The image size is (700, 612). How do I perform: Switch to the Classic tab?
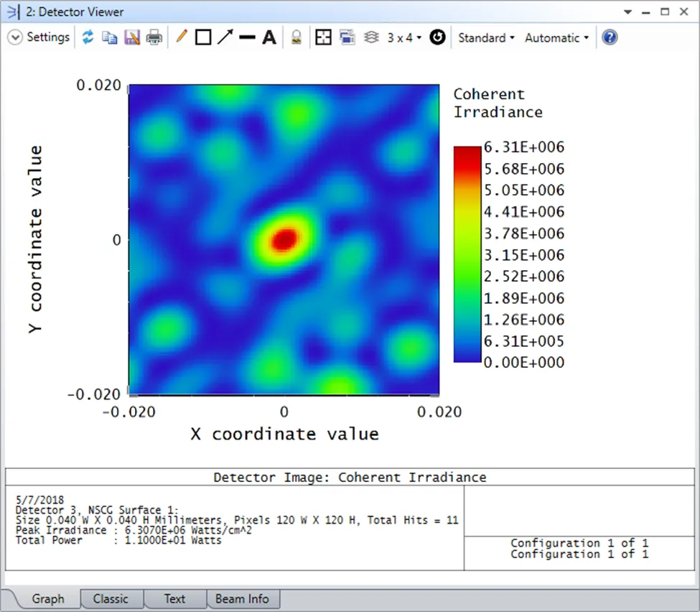(111, 598)
